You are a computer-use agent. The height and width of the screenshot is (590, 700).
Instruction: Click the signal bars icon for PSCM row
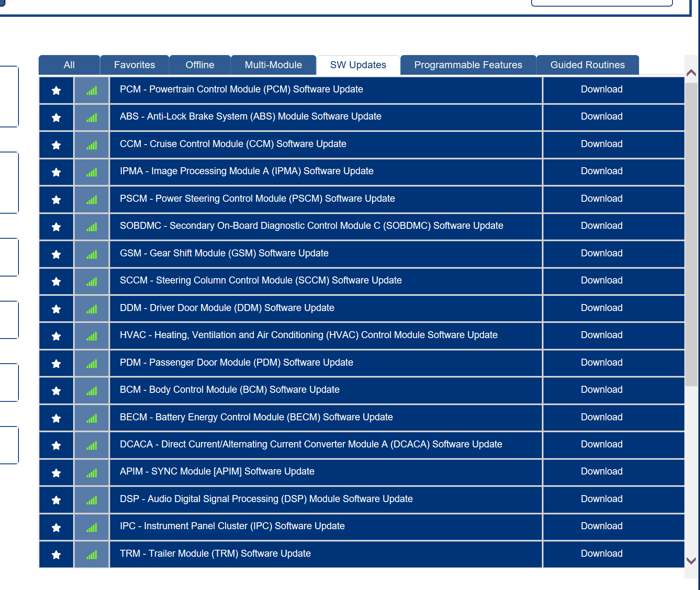pos(92,200)
